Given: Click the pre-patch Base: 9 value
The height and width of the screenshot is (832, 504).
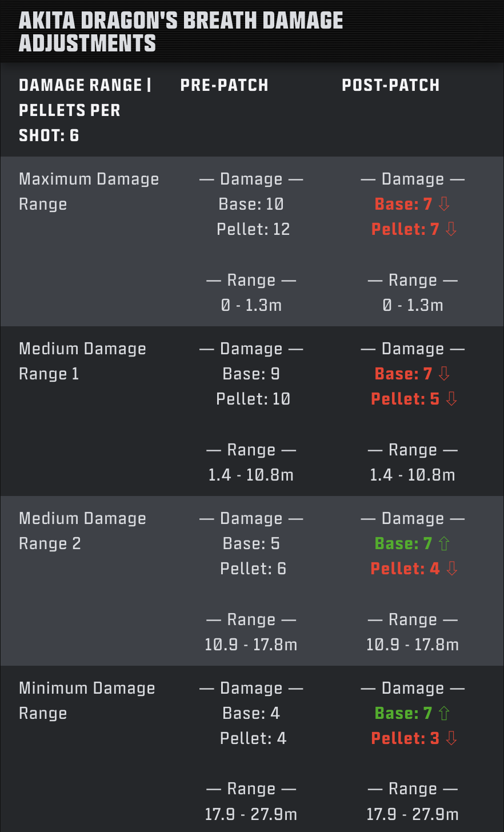Looking at the screenshot, I should click(x=251, y=374).
